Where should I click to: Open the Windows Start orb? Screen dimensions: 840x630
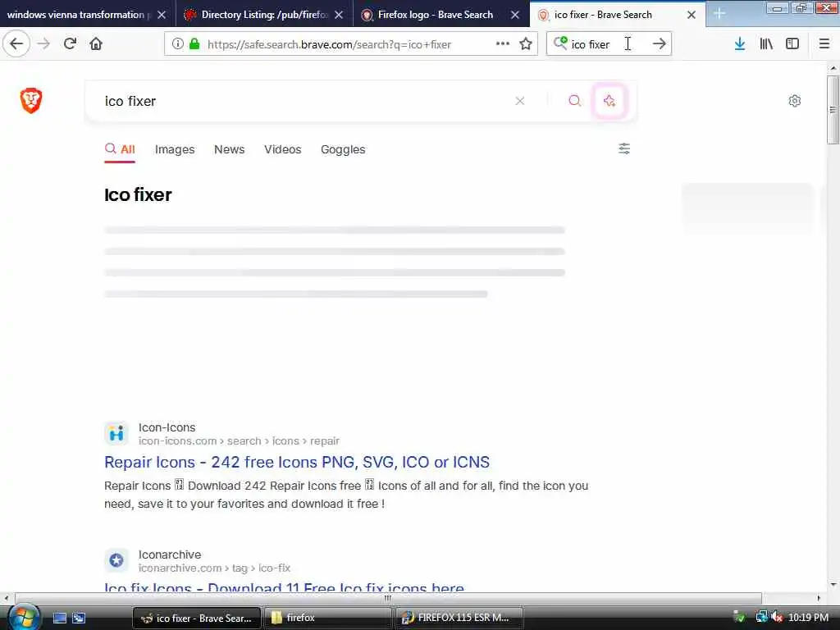23,618
